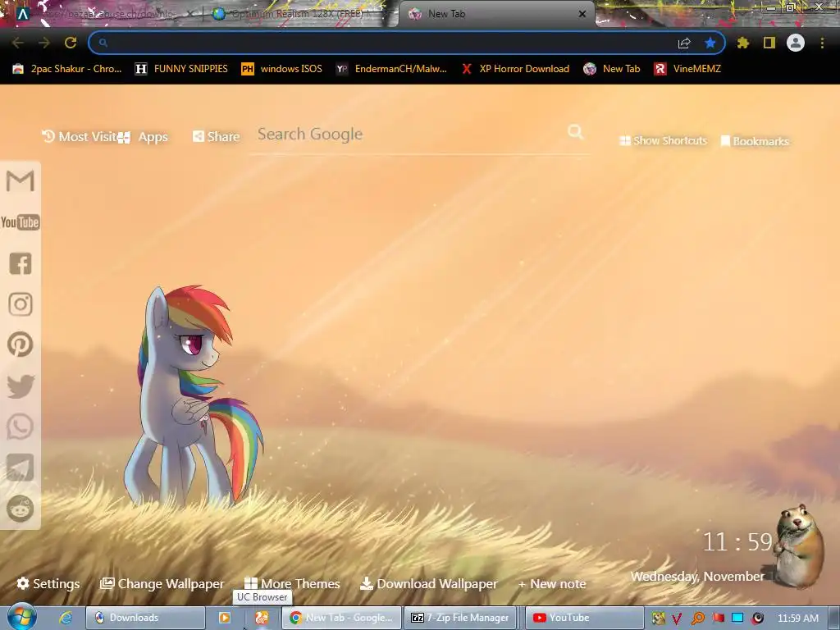The width and height of the screenshot is (840, 630).
Task: Open Chrome three-dot menu
Action: [822, 43]
